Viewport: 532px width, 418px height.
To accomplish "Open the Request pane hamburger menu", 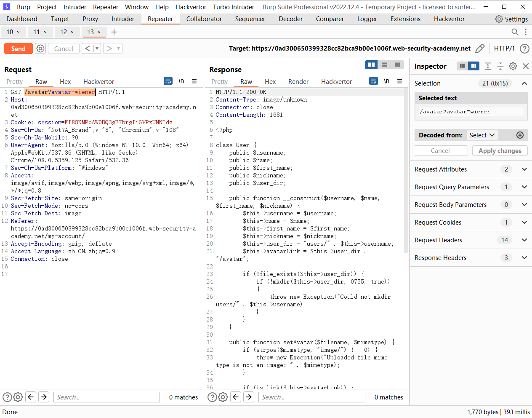I will click(x=194, y=81).
